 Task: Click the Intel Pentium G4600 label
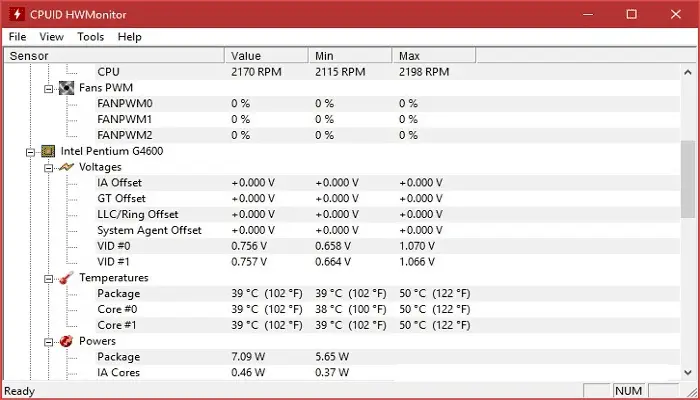coord(112,151)
